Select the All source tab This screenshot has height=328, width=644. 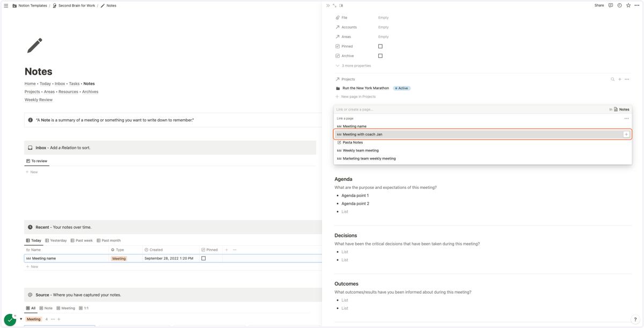pyautogui.click(x=31, y=308)
